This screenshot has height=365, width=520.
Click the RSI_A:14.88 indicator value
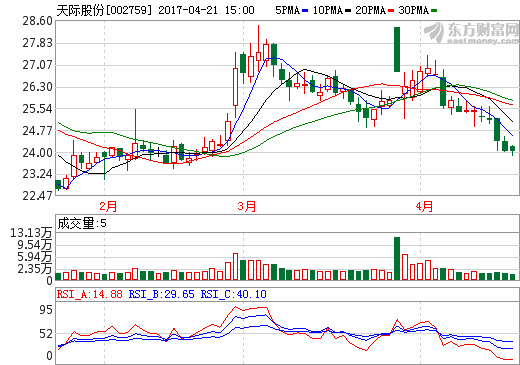[89, 294]
